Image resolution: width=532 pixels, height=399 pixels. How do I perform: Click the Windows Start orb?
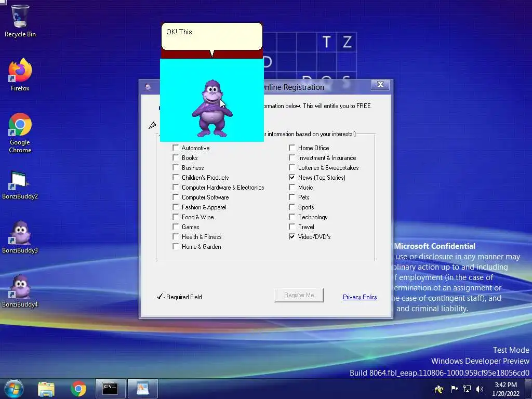point(14,389)
